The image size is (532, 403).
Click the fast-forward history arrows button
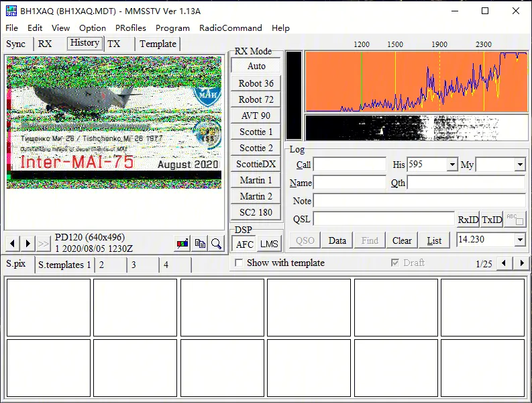tap(44, 243)
